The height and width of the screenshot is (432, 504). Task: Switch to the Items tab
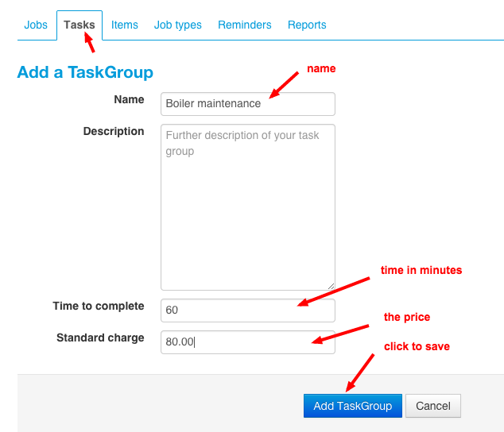pos(125,25)
